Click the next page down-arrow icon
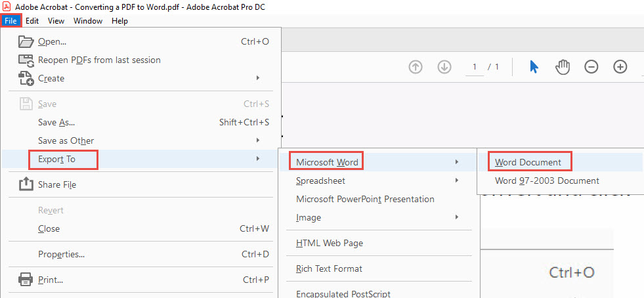Viewport: 644px width, 298px height. 444,67
